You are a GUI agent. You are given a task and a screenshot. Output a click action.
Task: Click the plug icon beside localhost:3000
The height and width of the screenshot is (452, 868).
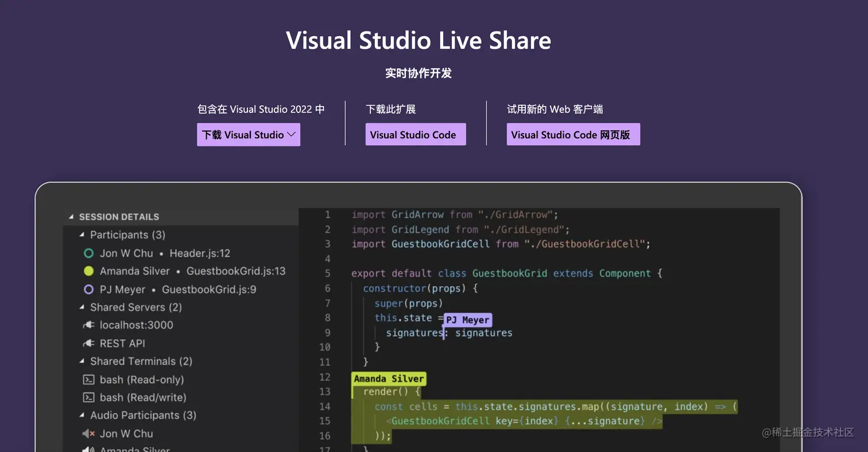[x=88, y=325]
